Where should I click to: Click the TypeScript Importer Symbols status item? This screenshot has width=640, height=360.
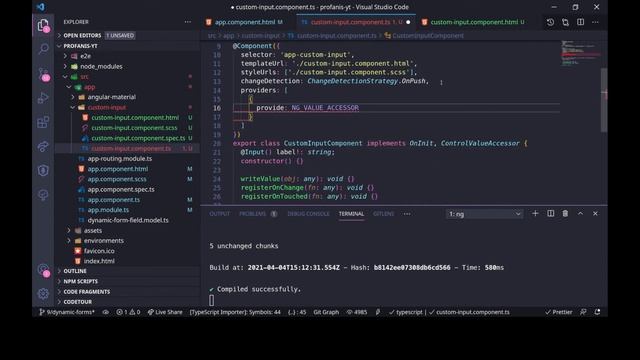coord(235,312)
